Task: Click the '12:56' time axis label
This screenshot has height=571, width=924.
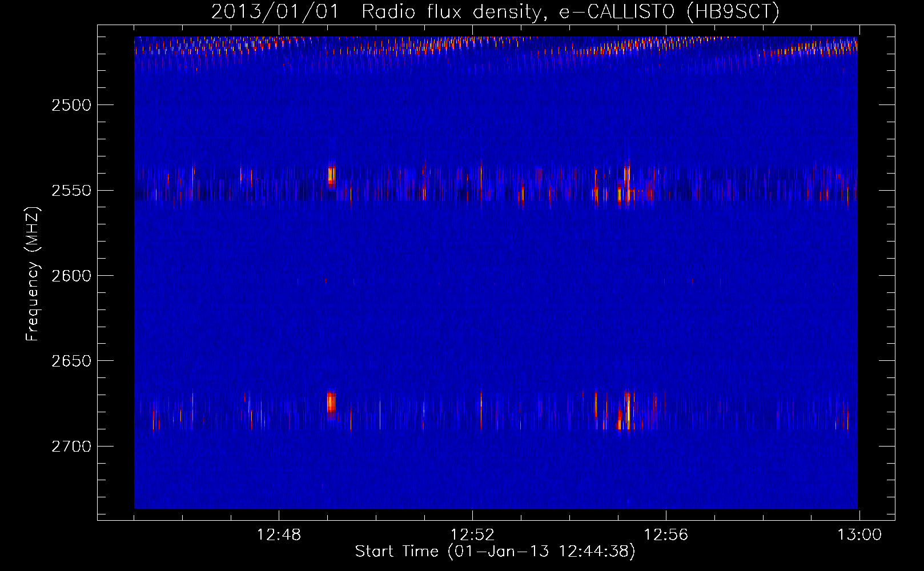Action: (666, 535)
